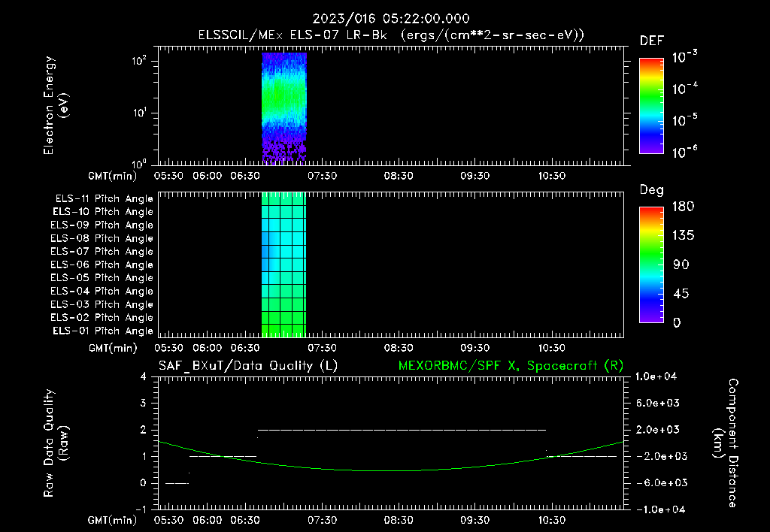Click green 'MEXORBMC/SPF X, Spacecraft (R)' title

511,366
